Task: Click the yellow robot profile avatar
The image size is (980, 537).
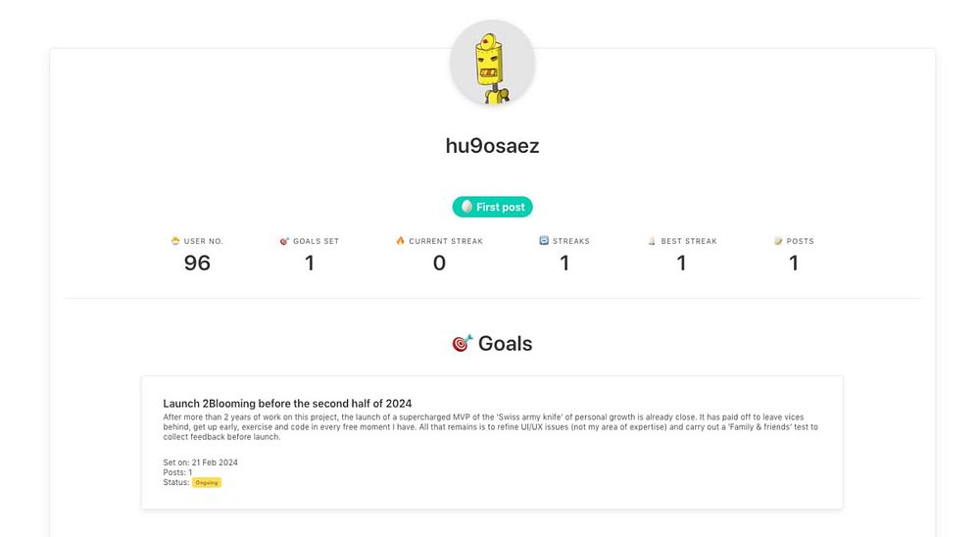Action: point(492,64)
